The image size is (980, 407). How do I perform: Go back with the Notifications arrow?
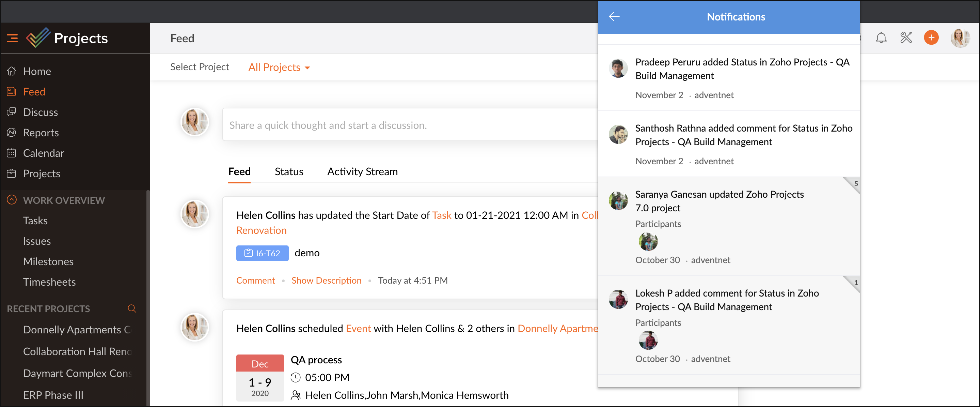click(x=614, y=17)
